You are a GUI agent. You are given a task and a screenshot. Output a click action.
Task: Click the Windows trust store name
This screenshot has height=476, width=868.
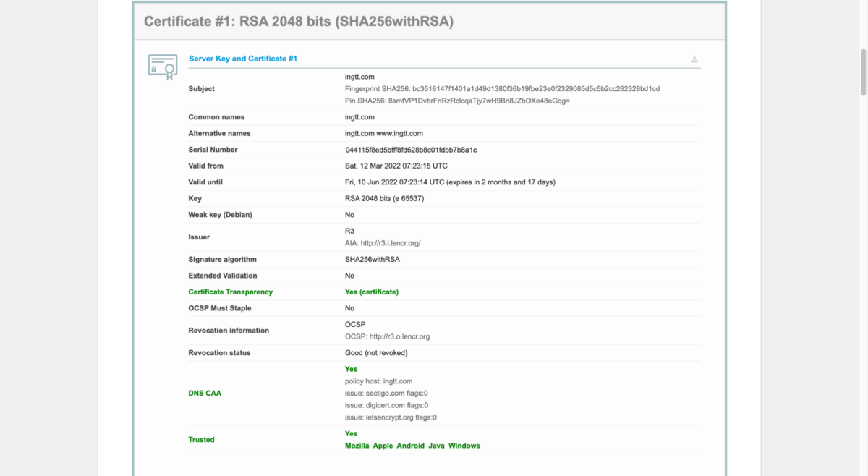click(464, 446)
